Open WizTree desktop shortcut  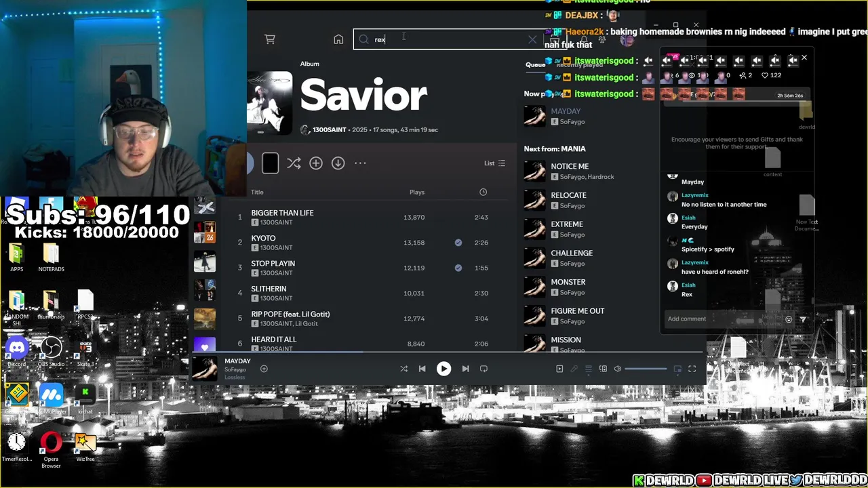[85, 447]
